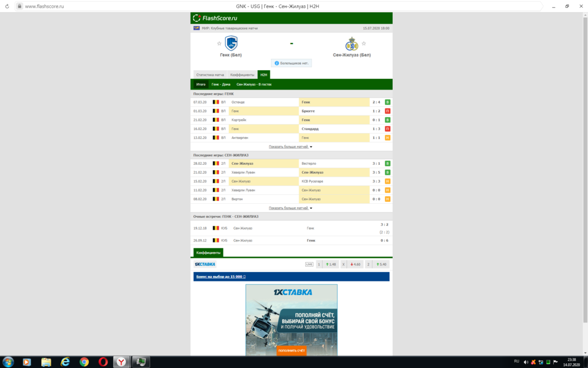Switch to Yandex Browser in the taskbar
Image resolution: width=588 pixels, height=368 pixels.
point(121,362)
